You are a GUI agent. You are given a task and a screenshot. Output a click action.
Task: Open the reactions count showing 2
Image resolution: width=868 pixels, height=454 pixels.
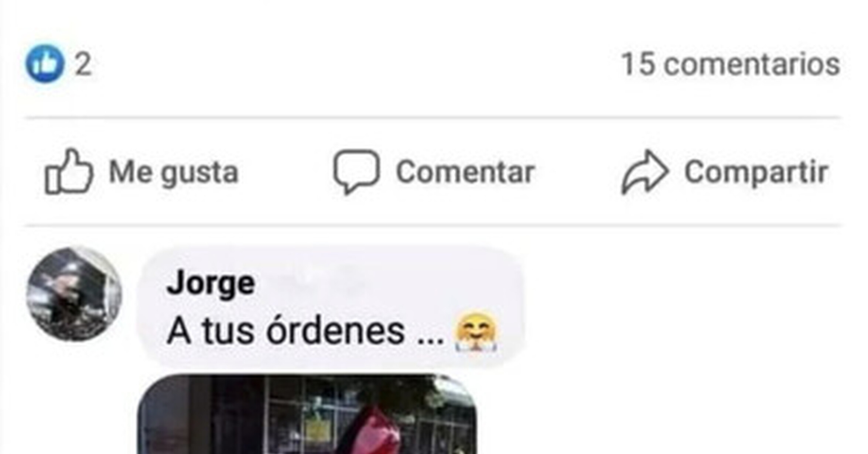coord(83,65)
